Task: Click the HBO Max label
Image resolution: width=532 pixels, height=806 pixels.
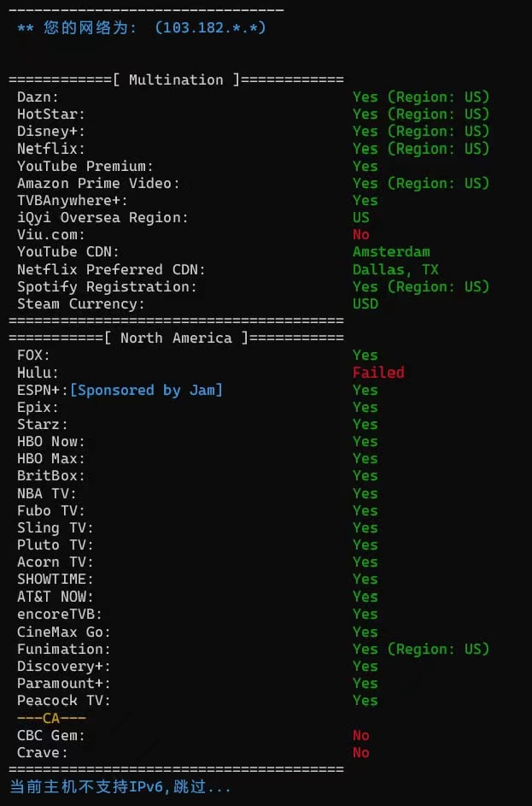Action: tap(51, 459)
